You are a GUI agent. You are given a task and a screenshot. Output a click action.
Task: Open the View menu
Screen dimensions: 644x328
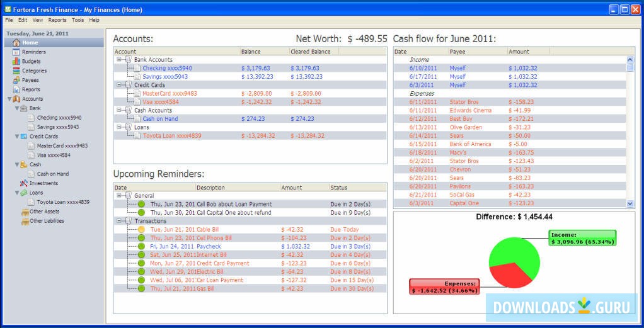(x=38, y=20)
